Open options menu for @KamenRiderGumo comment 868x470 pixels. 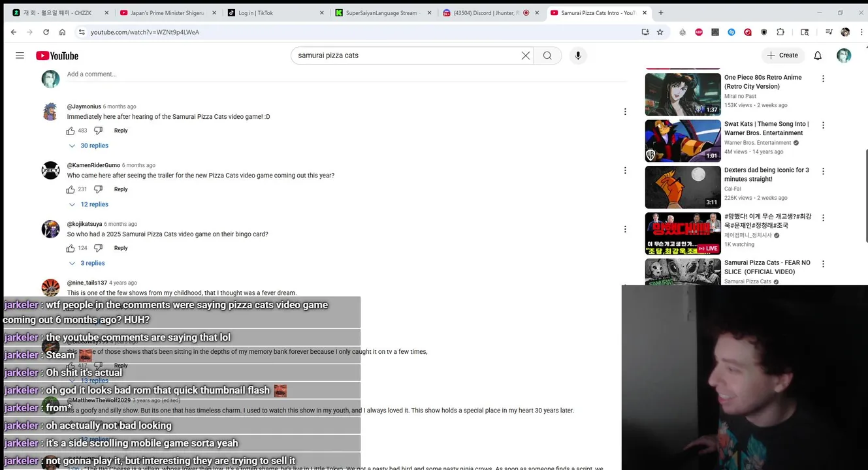[625, 170]
